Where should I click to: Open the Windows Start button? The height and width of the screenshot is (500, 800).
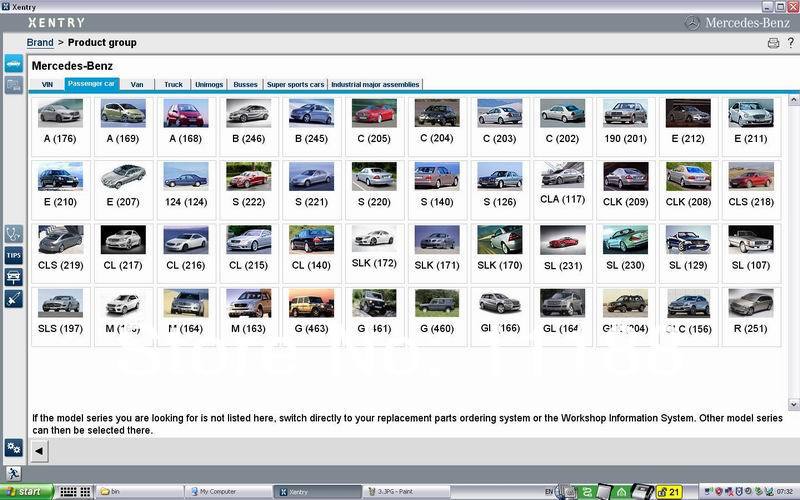[x=27, y=492]
